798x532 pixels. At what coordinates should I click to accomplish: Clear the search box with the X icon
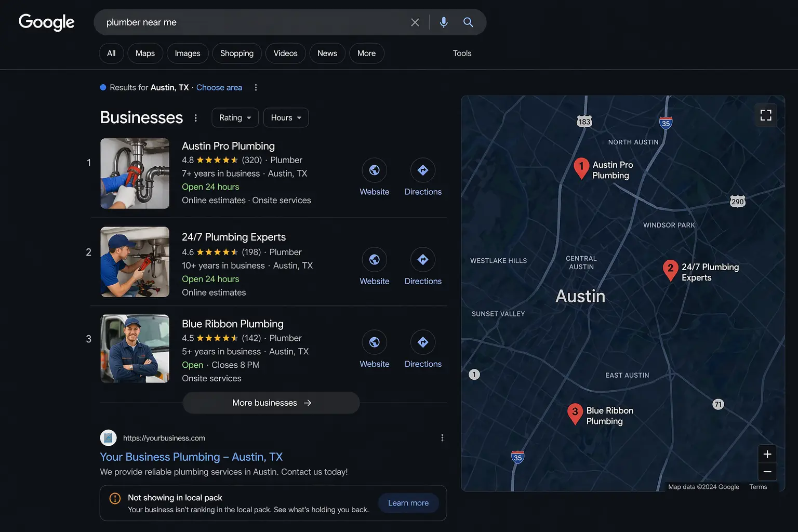click(415, 22)
